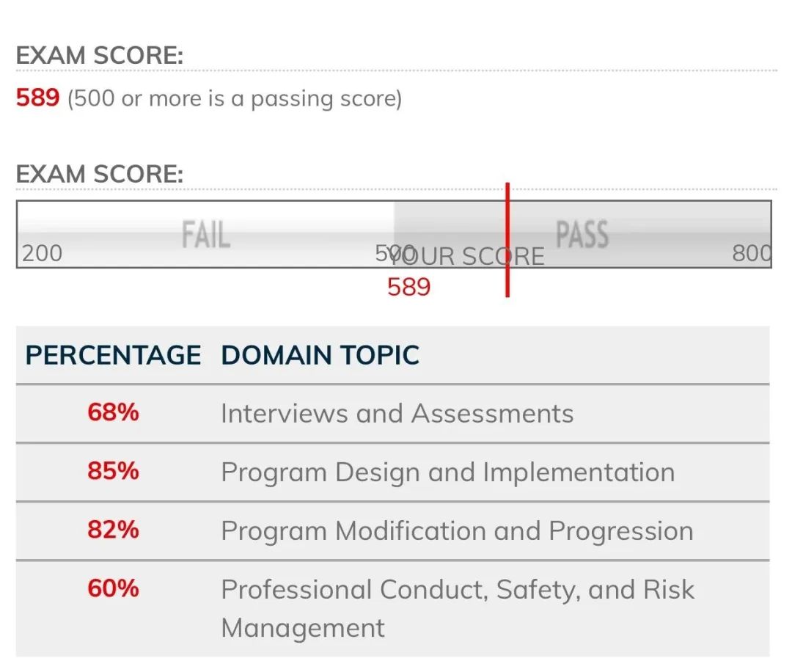792x672 pixels.
Task: Click the 85% percentage value
Action: pyautogui.click(x=113, y=471)
